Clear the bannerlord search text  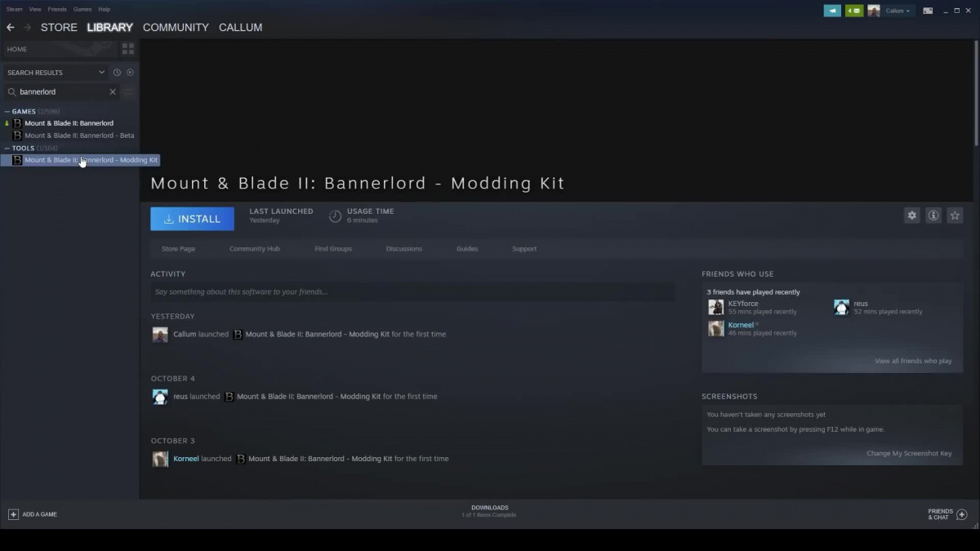pos(113,92)
